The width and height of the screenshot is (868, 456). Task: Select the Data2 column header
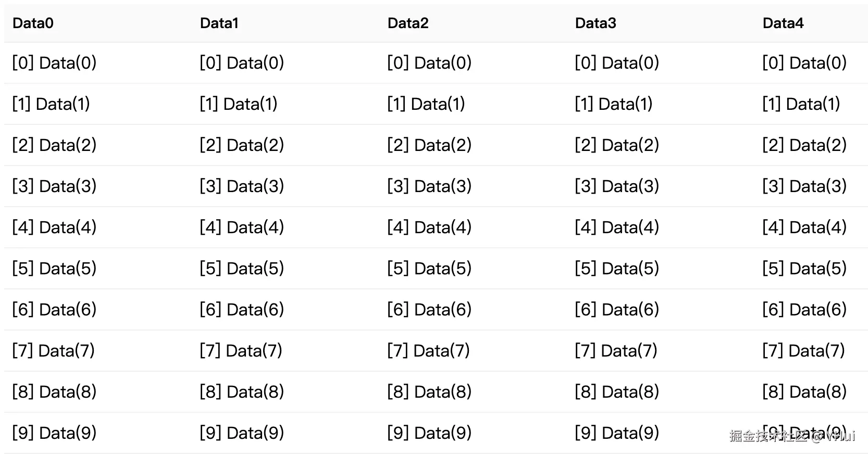408,23
